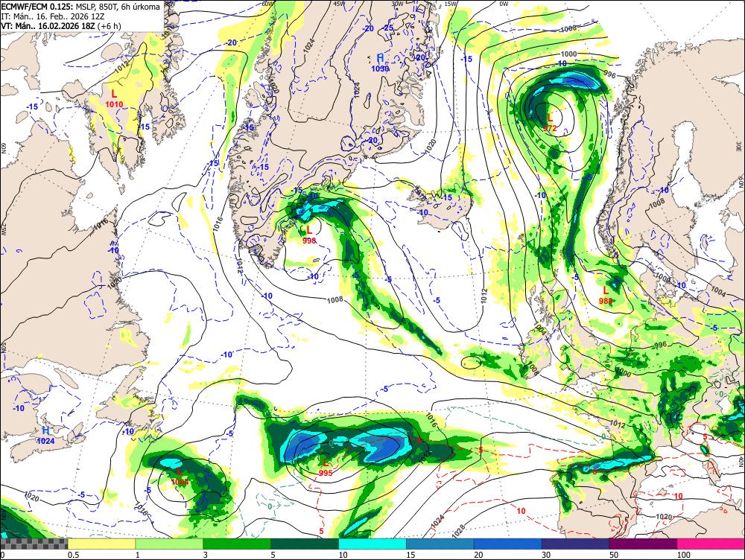
Task: Click the purple 50–100 mm legend swatch
Action: point(643,544)
